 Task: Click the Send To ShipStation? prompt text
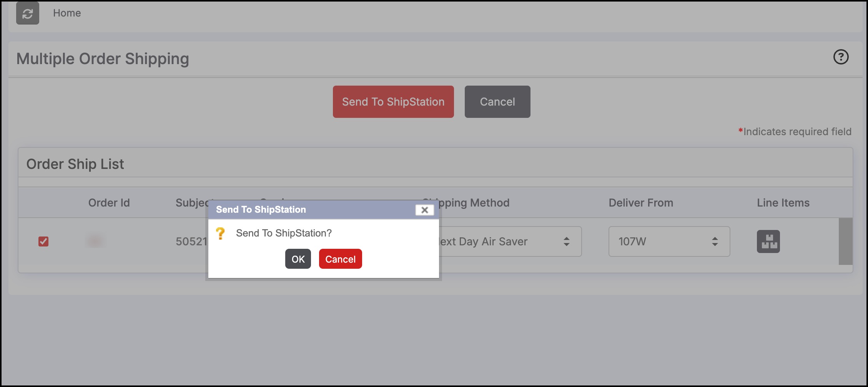pyautogui.click(x=284, y=233)
